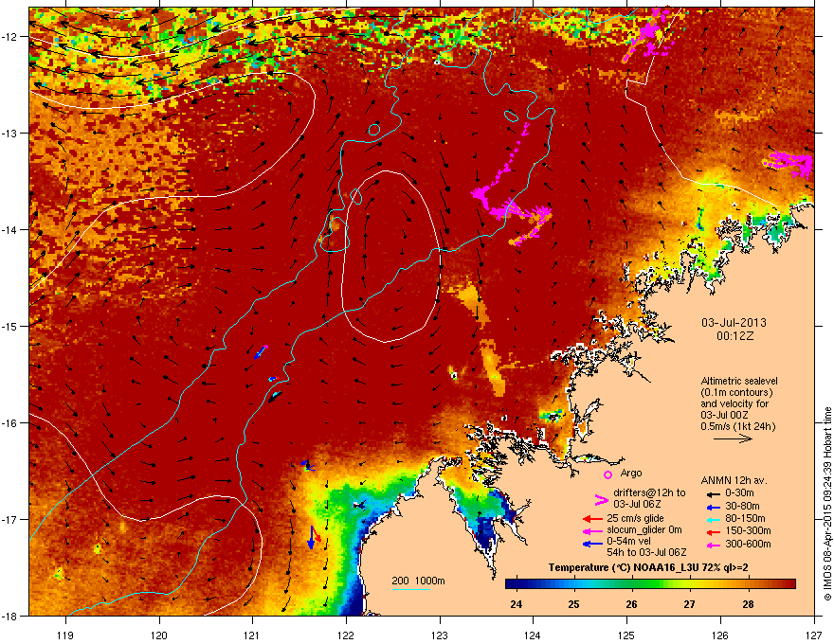834x644 pixels.
Task: Click the red arrow beside '25 cm/s glide'
Action: [x=592, y=519]
